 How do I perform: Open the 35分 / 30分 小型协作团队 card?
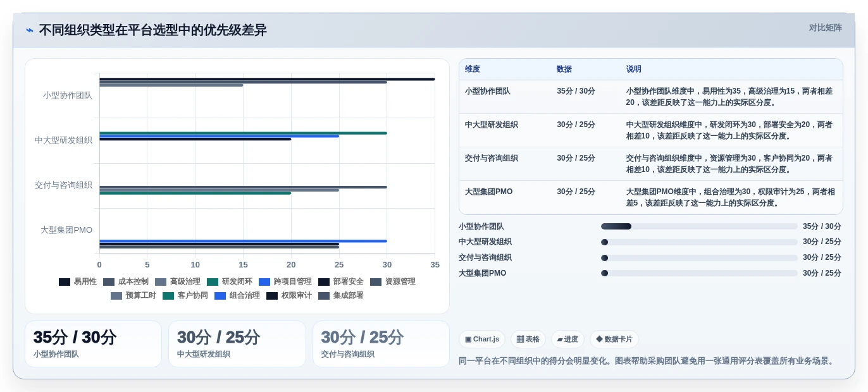tap(94, 344)
